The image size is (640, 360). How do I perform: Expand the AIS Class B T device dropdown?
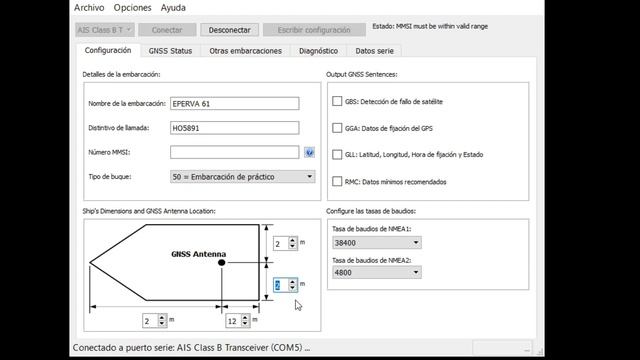coord(105,30)
